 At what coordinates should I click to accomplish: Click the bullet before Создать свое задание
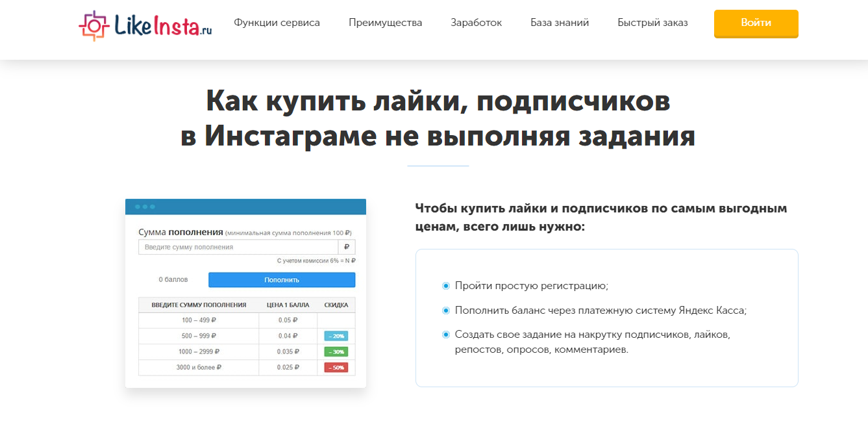446,335
